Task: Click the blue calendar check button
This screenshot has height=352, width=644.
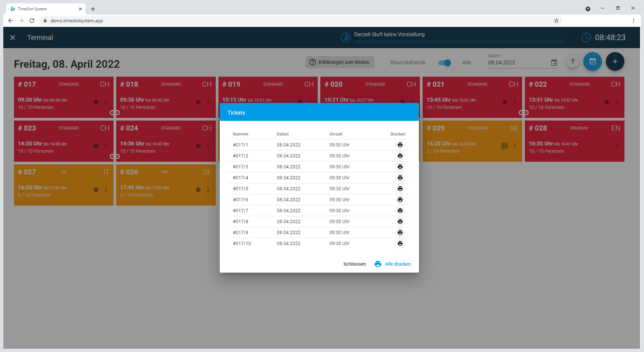Action: pos(593,61)
